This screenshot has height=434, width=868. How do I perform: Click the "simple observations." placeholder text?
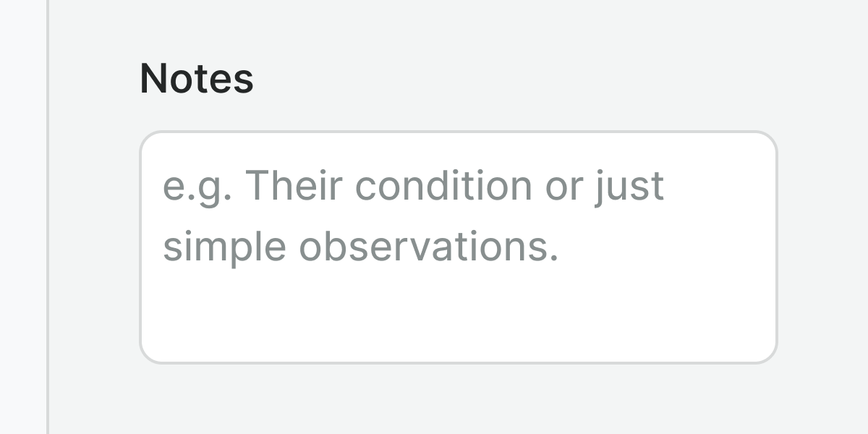(360, 247)
